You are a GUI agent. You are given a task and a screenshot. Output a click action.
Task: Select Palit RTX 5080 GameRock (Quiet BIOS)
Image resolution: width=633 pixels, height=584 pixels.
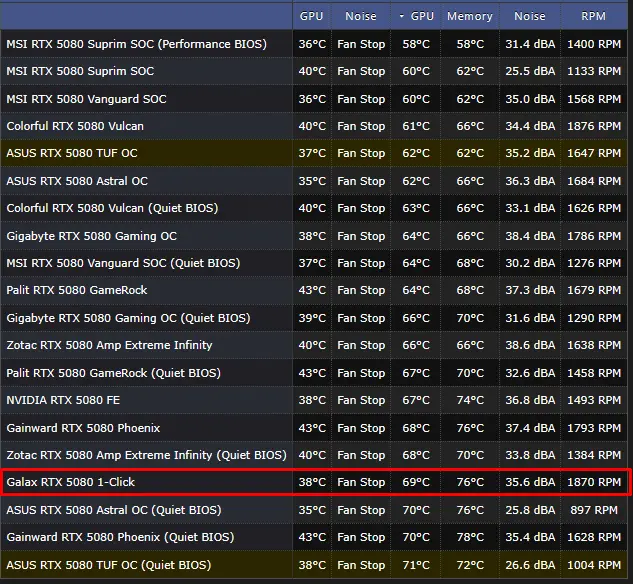(113, 373)
